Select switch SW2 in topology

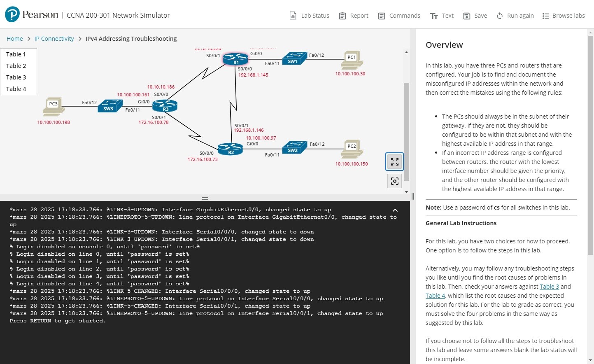(x=295, y=147)
